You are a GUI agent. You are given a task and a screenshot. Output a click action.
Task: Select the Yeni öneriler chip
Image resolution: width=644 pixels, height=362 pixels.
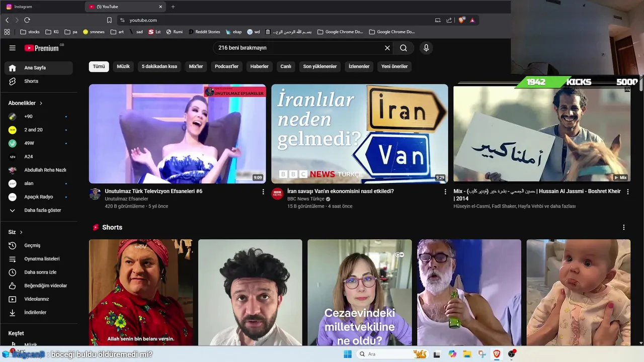(x=394, y=66)
